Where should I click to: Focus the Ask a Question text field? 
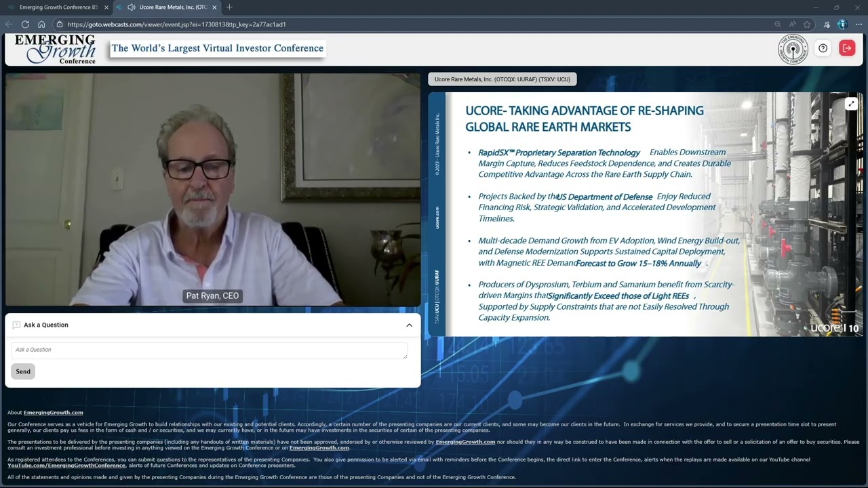(209, 350)
